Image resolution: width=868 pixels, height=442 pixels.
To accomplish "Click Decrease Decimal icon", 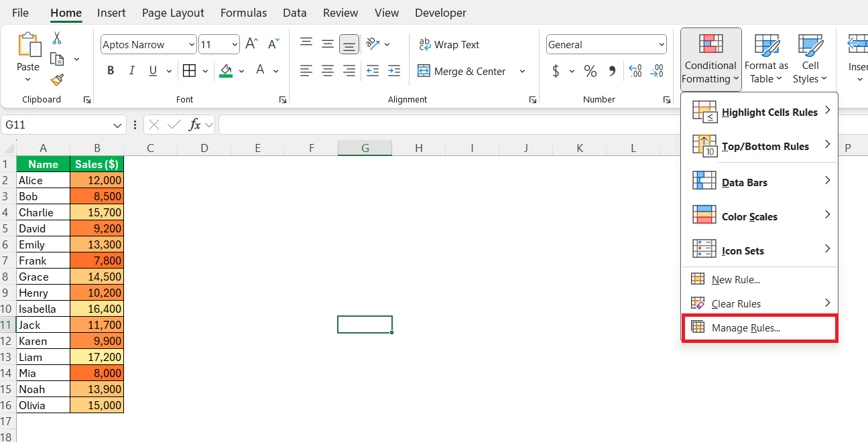I will 658,71.
